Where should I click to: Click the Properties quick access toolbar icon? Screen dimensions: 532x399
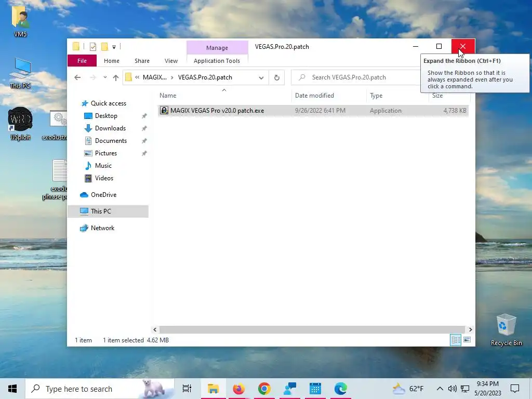pos(92,47)
